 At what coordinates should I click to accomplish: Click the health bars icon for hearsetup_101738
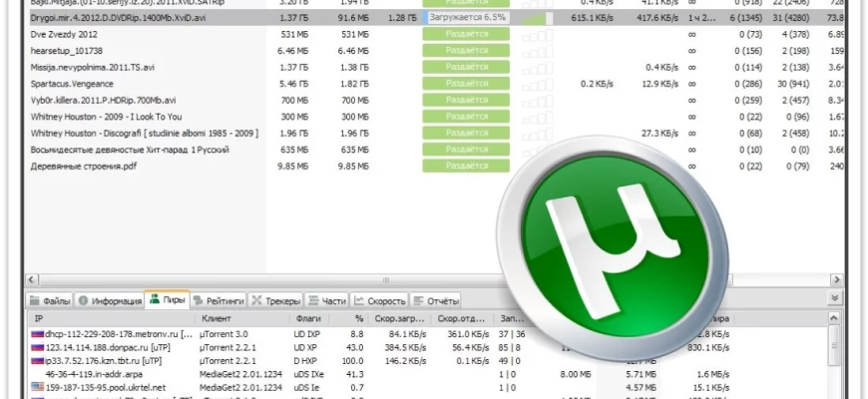537,51
